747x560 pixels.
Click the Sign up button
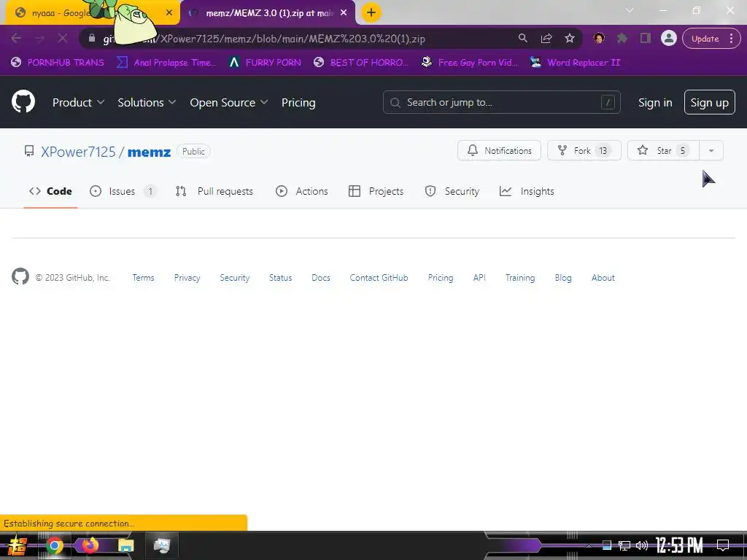point(709,102)
